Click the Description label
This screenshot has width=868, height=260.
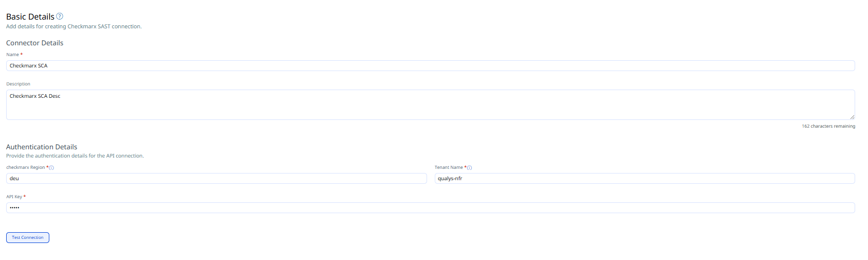click(x=18, y=84)
